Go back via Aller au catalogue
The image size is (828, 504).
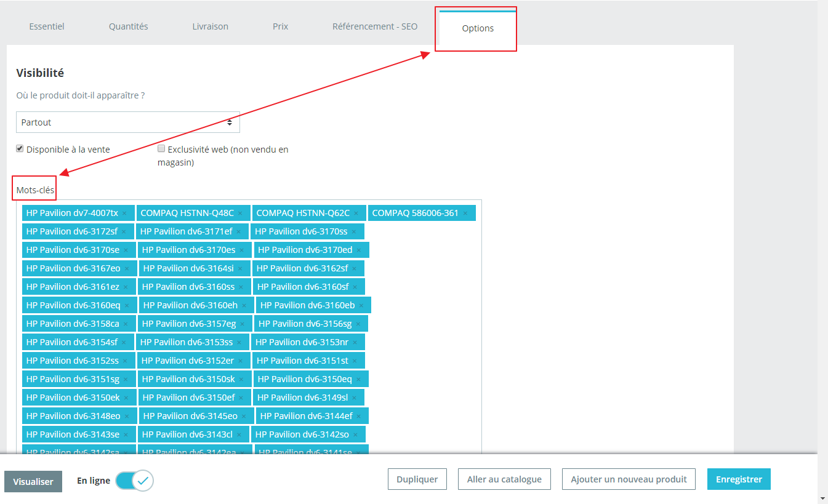tap(504, 479)
